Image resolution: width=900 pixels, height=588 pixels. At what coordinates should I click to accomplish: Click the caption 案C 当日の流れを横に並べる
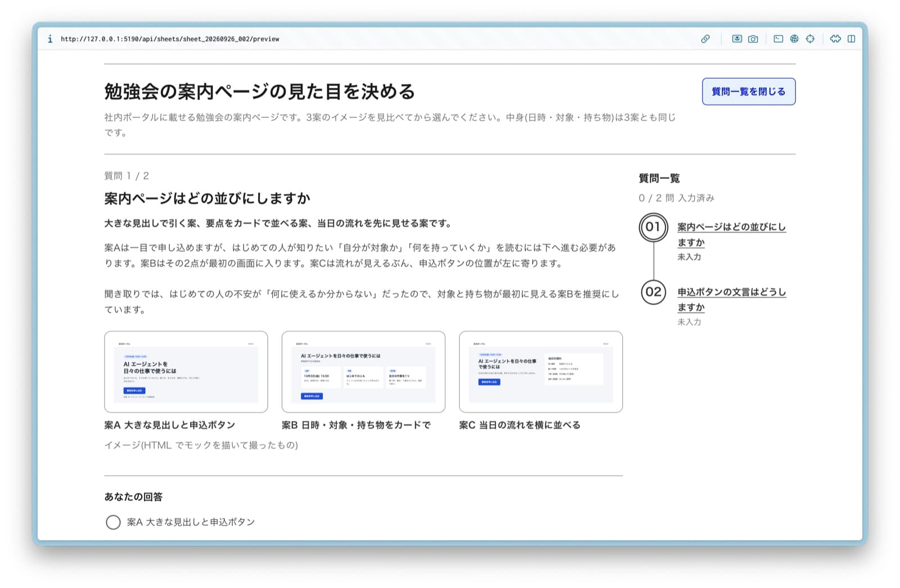[520, 426]
